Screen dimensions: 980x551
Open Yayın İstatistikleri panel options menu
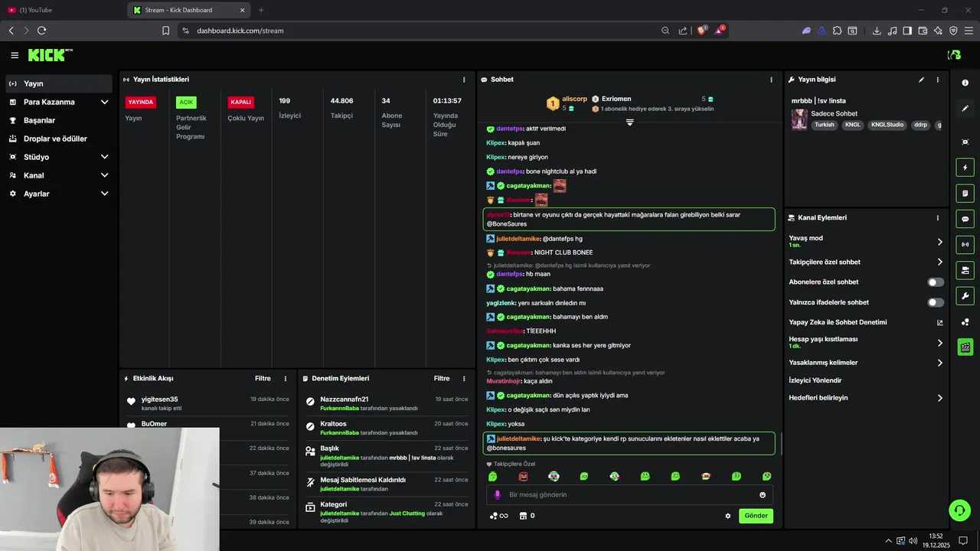[464, 80]
